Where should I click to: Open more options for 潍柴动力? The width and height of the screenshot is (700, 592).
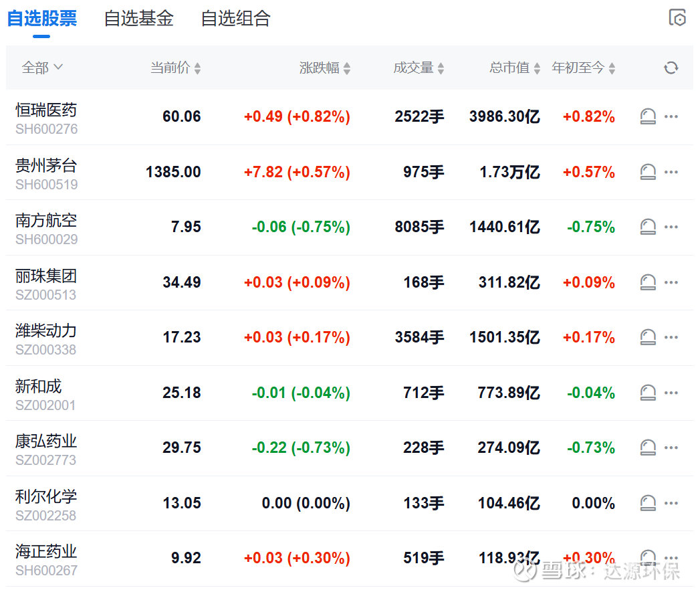[x=671, y=337]
